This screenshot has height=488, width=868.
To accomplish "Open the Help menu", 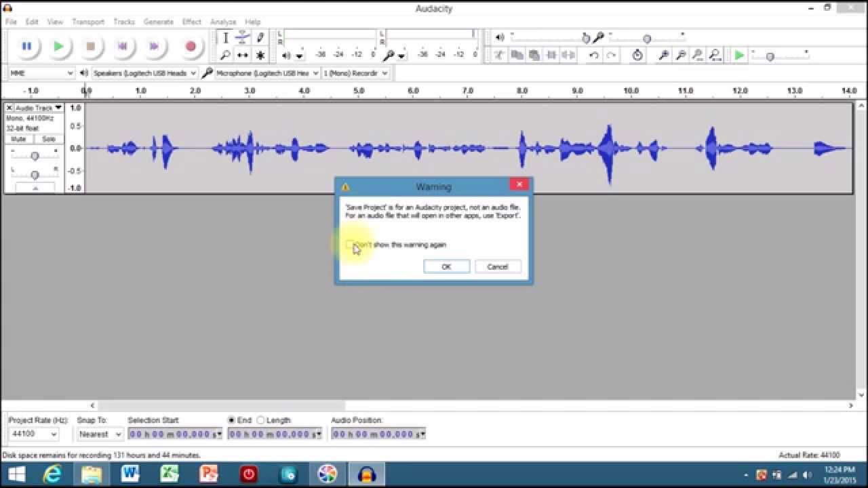I will (x=252, y=22).
